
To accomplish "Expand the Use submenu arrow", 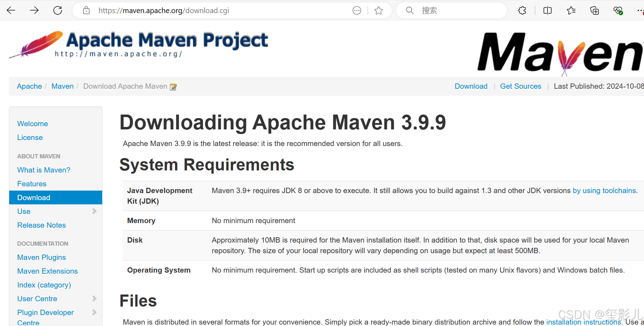I will (94, 211).
